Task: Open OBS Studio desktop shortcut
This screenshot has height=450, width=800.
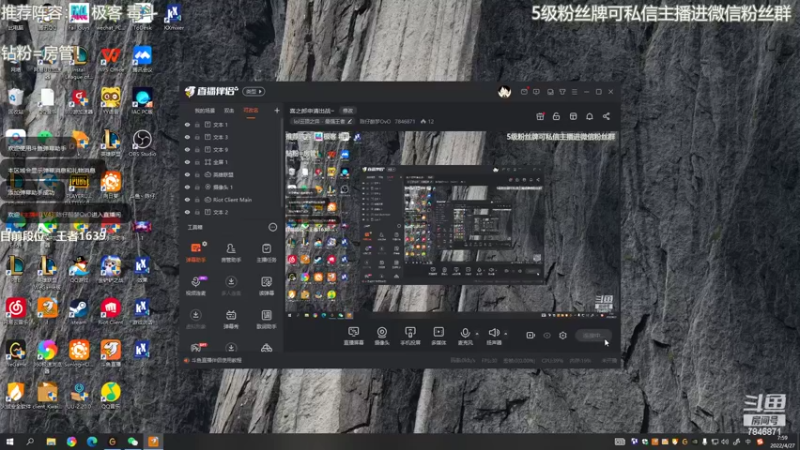Action: point(142,143)
